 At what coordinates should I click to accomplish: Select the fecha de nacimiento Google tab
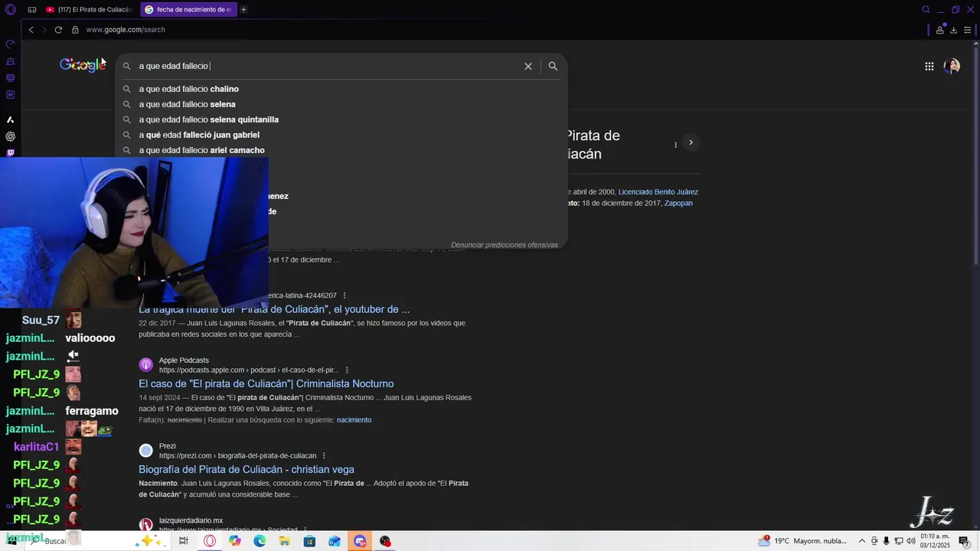pos(188,9)
